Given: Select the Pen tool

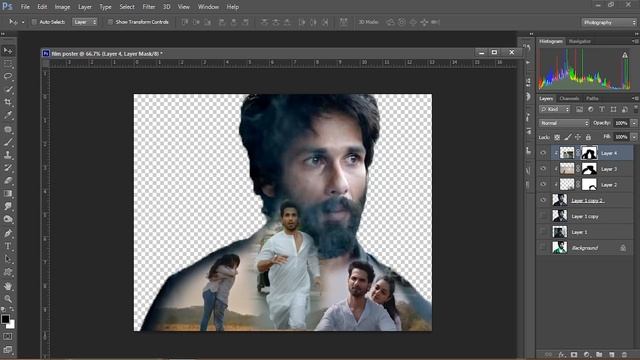Looking at the screenshot, I should [8, 233].
